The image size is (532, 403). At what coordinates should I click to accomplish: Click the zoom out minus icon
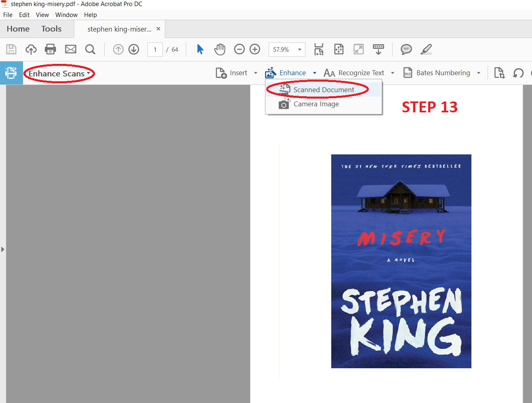click(240, 49)
